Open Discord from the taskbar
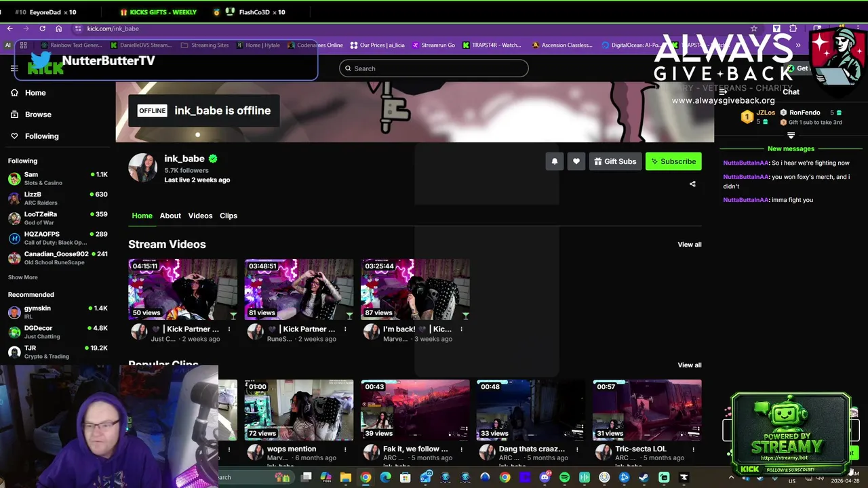Viewport: 868px width, 488px height. pos(545,477)
